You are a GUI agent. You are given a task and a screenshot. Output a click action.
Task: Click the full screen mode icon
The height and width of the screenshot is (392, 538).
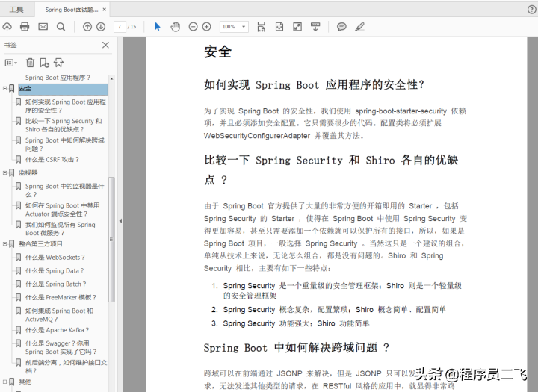click(x=297, y=27)
